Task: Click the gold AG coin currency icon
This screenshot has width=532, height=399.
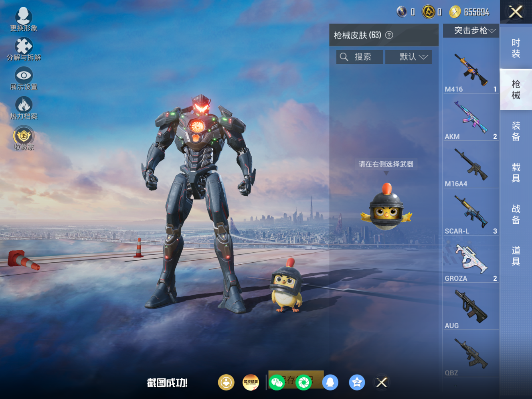Action: pos(429,12)
